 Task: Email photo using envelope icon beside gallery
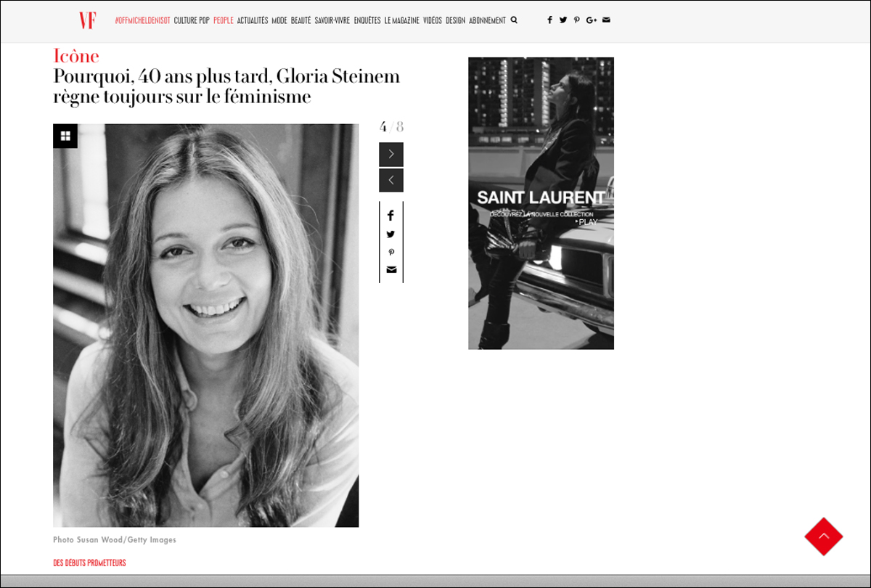pos(390,269)
